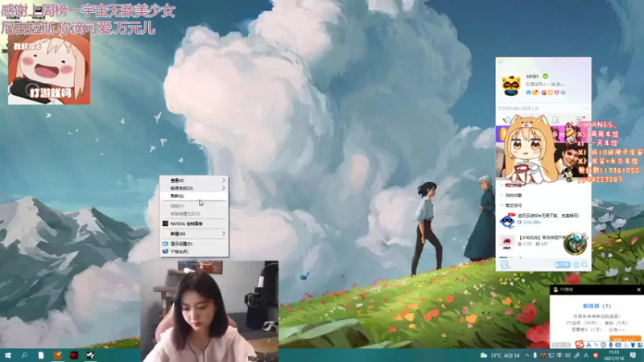This screenshot has height=362, width=644.
Task: Choose 显示设置(D) in context menu
Action: (x=194, y=244)
